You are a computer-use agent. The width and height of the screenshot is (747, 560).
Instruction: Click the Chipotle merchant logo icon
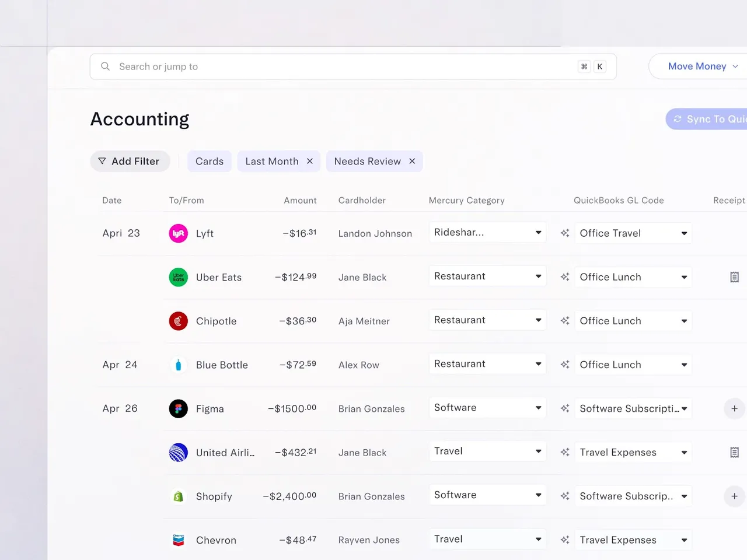click(178, 321)
